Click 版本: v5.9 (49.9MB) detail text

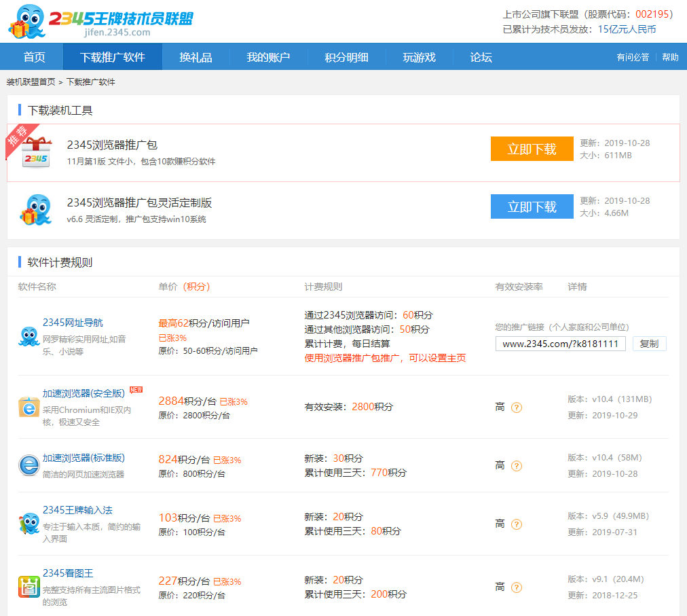tap(608, 515)
